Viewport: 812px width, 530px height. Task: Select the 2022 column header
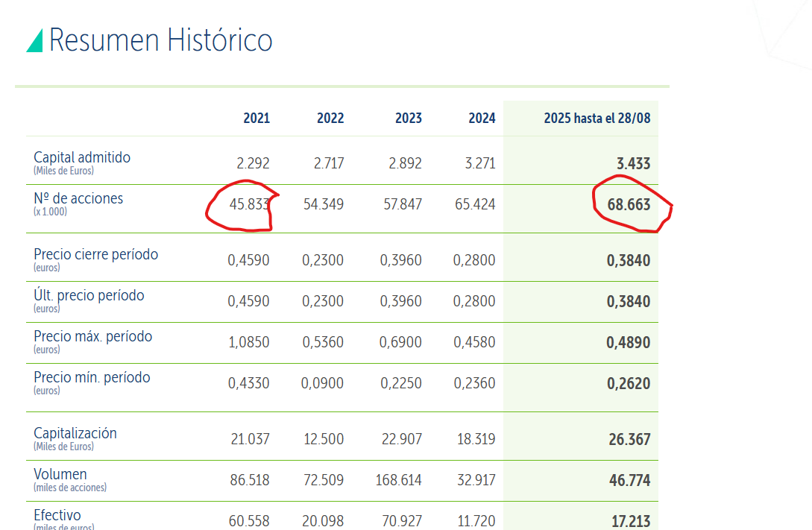[x=330, y=118]
